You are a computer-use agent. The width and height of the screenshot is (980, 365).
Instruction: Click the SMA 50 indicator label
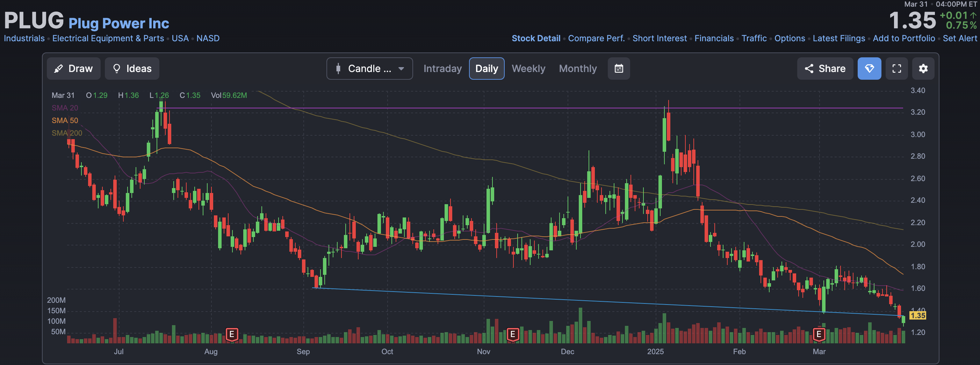65,121
